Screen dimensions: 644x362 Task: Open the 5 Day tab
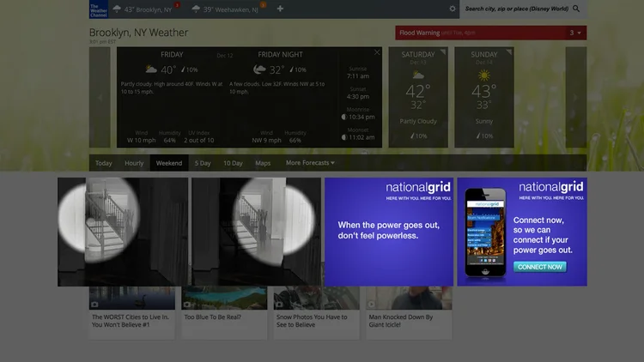tap(203, 163)
